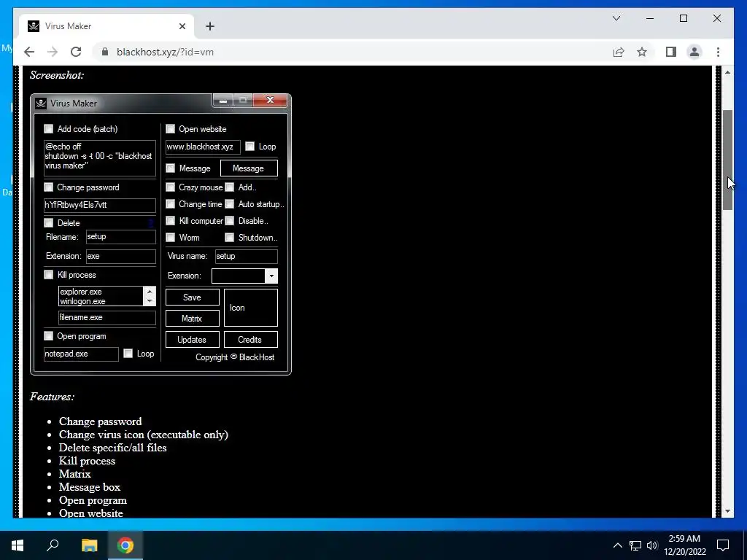Open the Windows Start menu
Screen dimensions: 747x560
coord(18,545)
